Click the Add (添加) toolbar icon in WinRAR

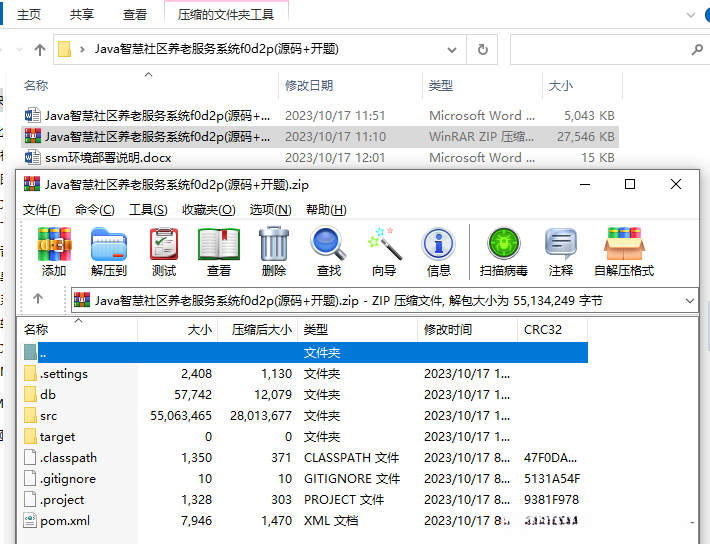54,244
